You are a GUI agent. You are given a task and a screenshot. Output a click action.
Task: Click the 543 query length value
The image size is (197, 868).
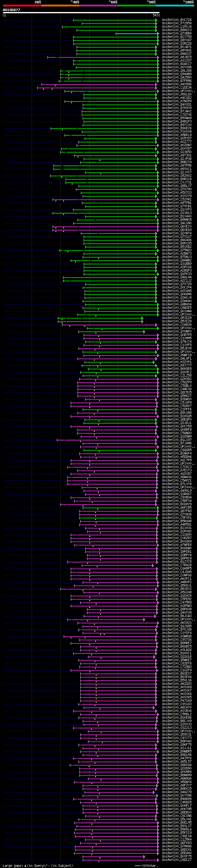[155, 15]
